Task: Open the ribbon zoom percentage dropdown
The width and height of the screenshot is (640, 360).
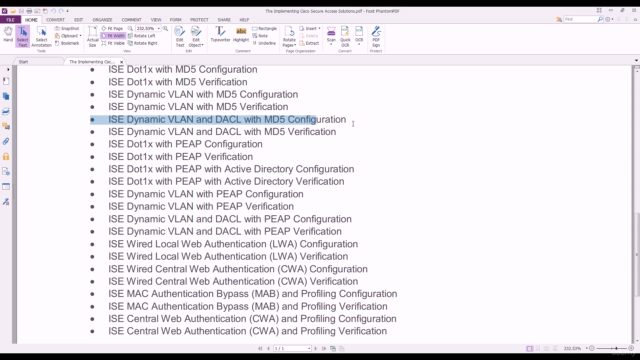Action: 159,29
